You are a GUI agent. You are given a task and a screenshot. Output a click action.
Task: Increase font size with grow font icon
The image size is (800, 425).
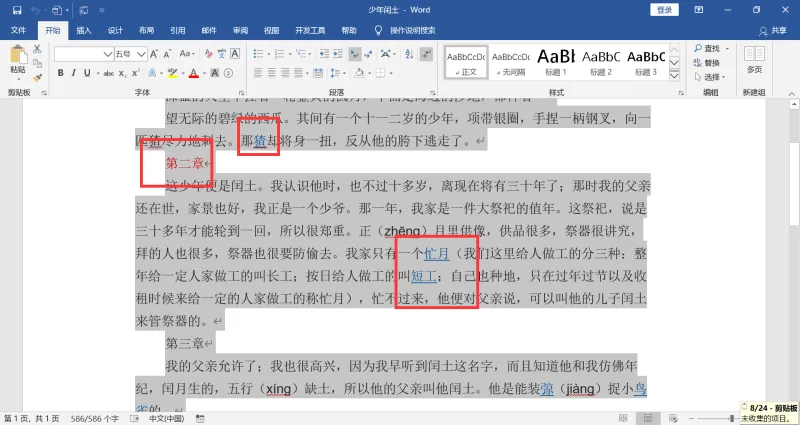(x=154, y=54)
